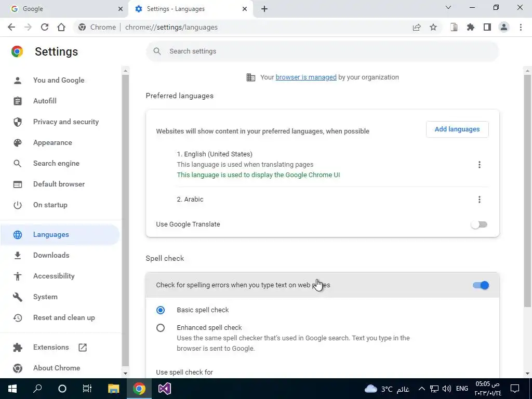This screenshot has height=399, width=532.
Task: Click the Chrome logo next to Settings
Action: (x=17, y=51)
